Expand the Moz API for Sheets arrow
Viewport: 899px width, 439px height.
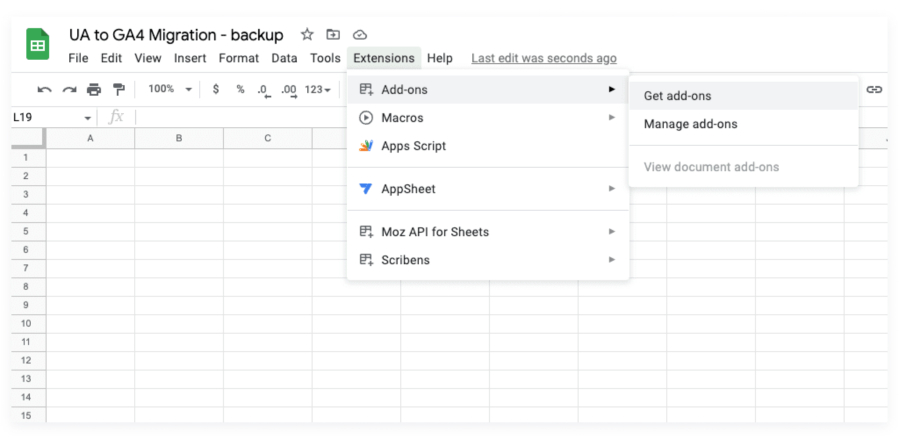click(x=612, y=232)
